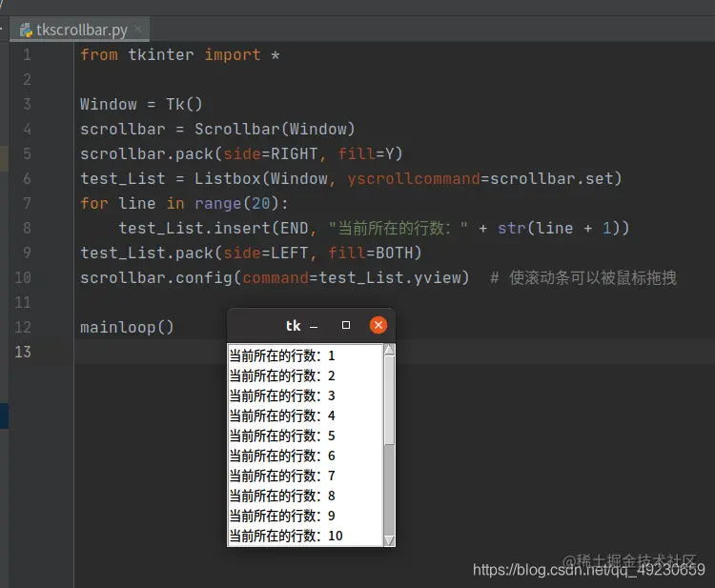715x588 pixels.
Task: Select list item 当前所在的行数: 4
Action: pos(305,416)
